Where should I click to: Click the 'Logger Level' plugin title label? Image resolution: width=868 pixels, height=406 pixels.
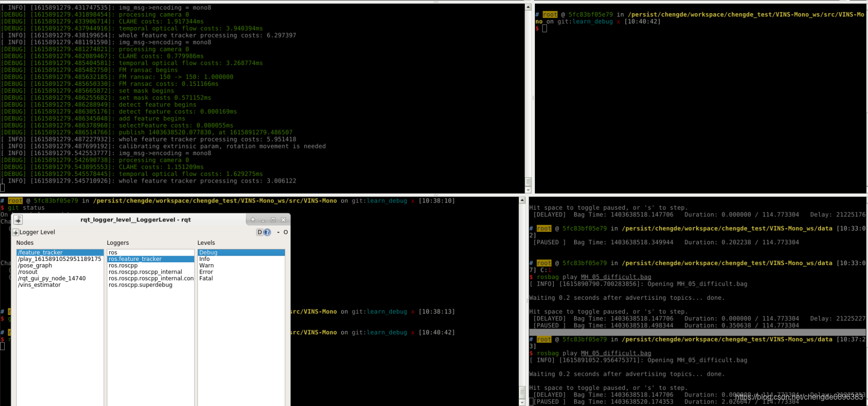click(37, 232)
